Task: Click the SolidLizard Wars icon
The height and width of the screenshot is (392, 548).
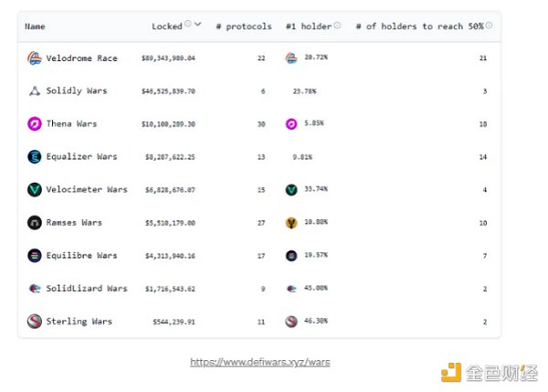Action: [35, 289]
